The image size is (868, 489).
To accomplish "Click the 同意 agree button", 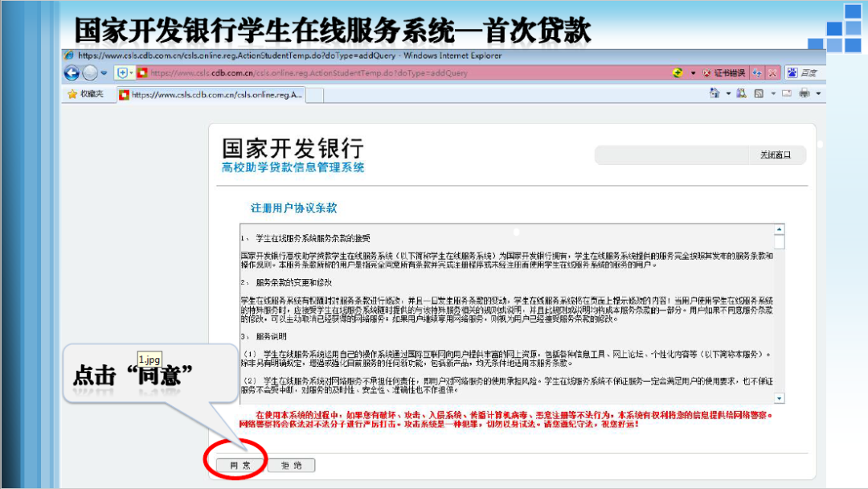I will point(240,466).
